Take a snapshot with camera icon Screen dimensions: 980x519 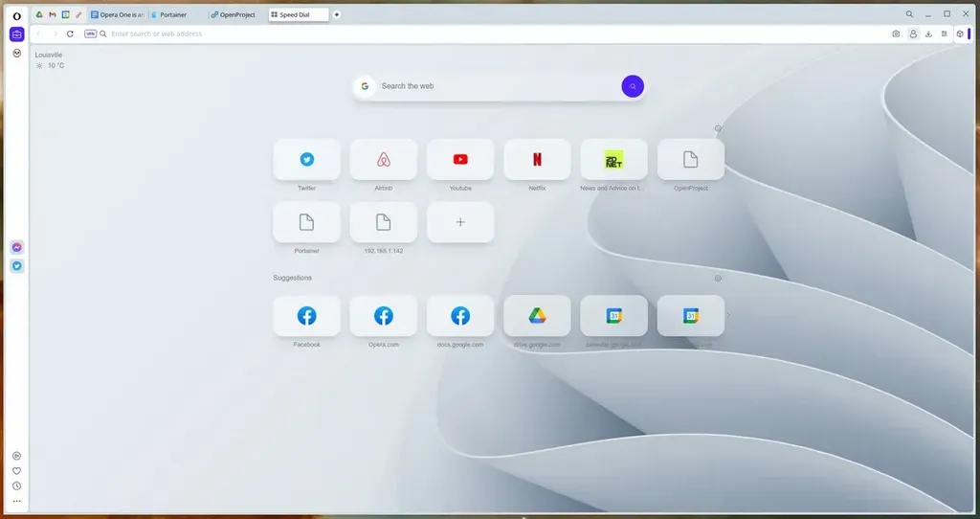(896, 34)
